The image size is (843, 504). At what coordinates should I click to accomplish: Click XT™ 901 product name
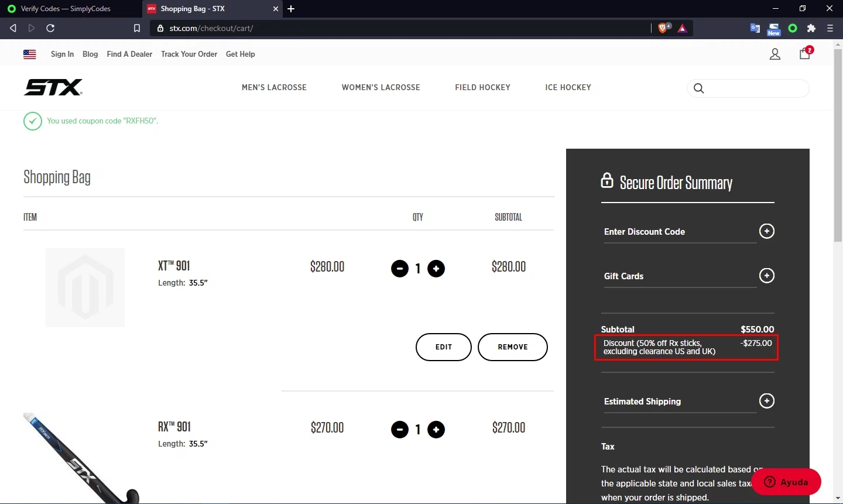174,266
